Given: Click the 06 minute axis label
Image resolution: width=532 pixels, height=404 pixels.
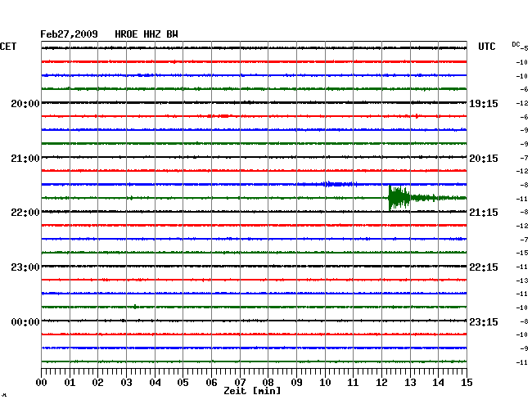Looking at the screenshot, I should coord(211,383).
